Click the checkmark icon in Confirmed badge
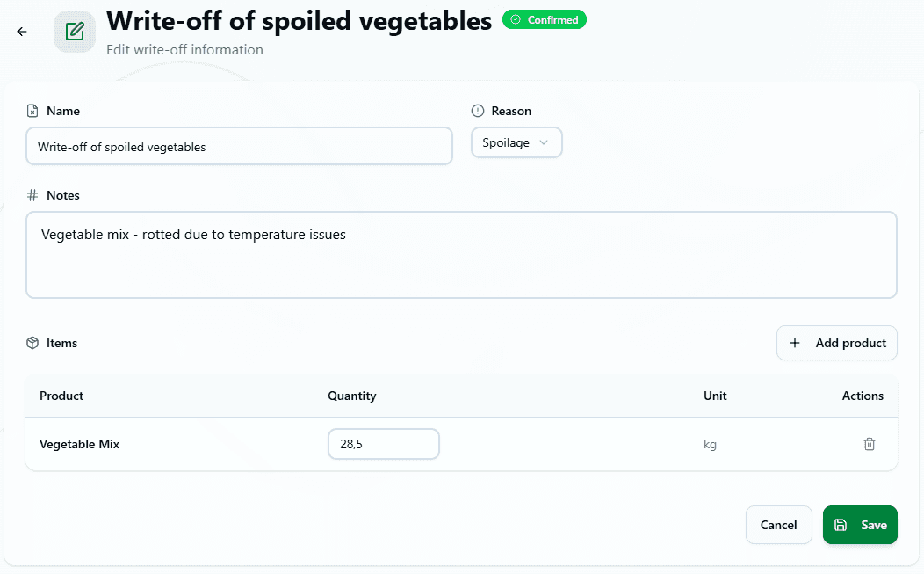This screenshot has height=574, width=924. (516, 19)
